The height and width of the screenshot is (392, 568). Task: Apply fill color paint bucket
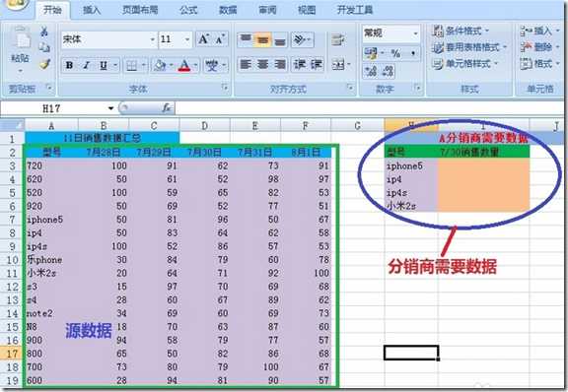160,66
